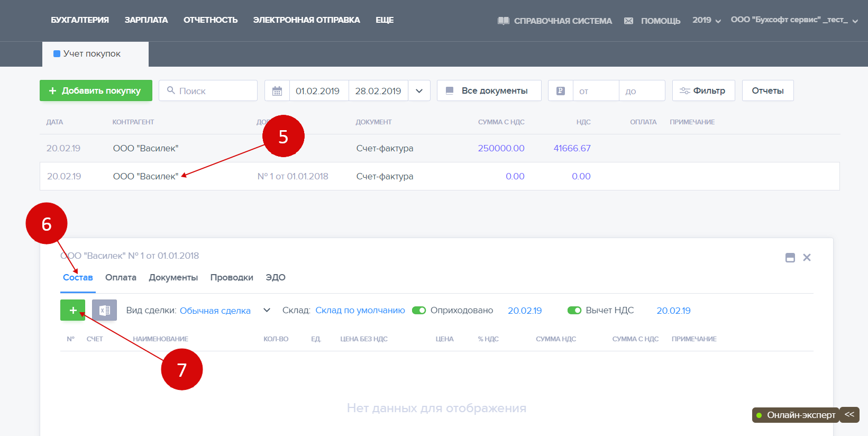This screenshot has height=436, width=868.
Task: Open the Онлайн-эксперт chat
Action: [x=796, y=415]
